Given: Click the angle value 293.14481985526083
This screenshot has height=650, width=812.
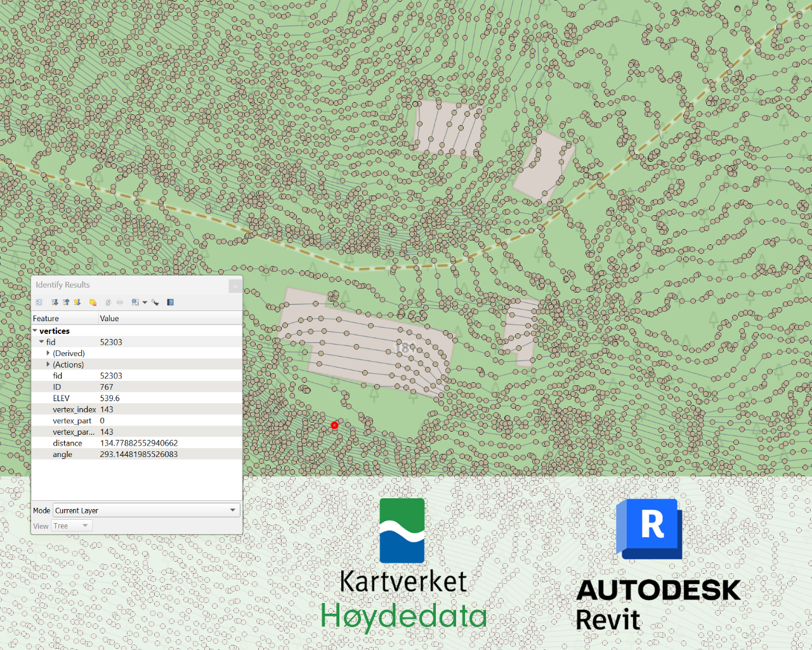Looking at the screenshot, I should pos(139,454).
